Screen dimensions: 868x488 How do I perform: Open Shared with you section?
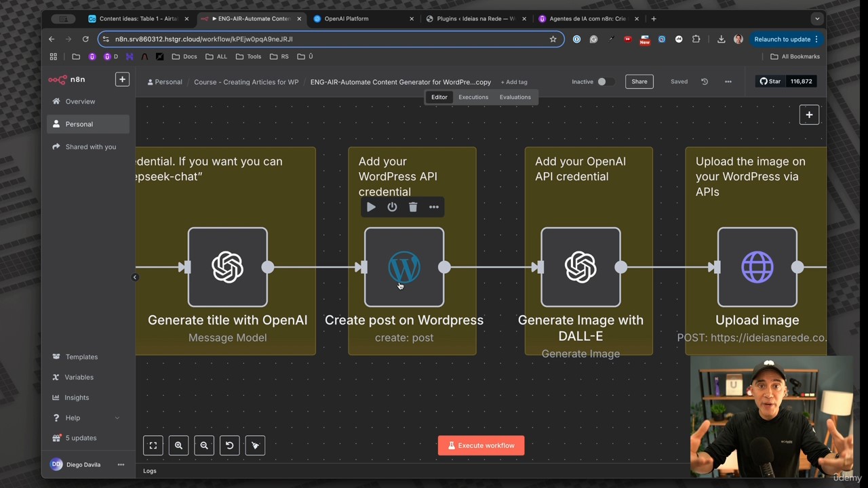point(90,146)
